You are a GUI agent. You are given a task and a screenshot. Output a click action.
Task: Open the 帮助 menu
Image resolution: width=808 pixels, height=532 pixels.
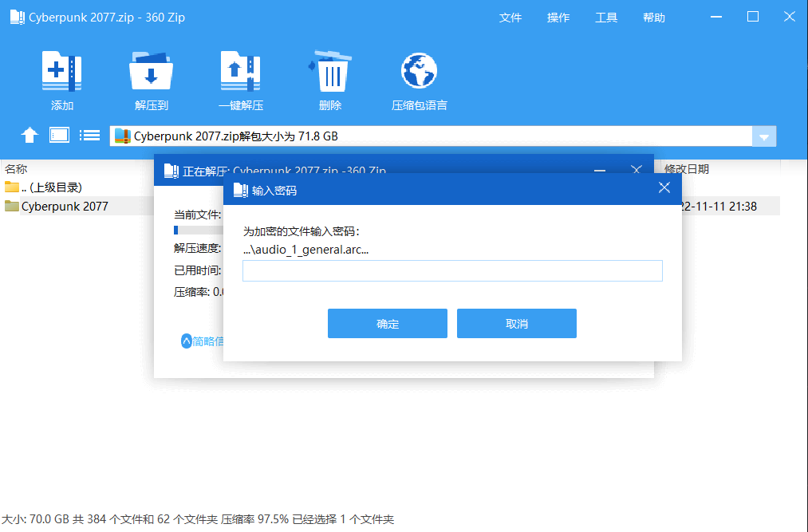[x=654, y=18]
